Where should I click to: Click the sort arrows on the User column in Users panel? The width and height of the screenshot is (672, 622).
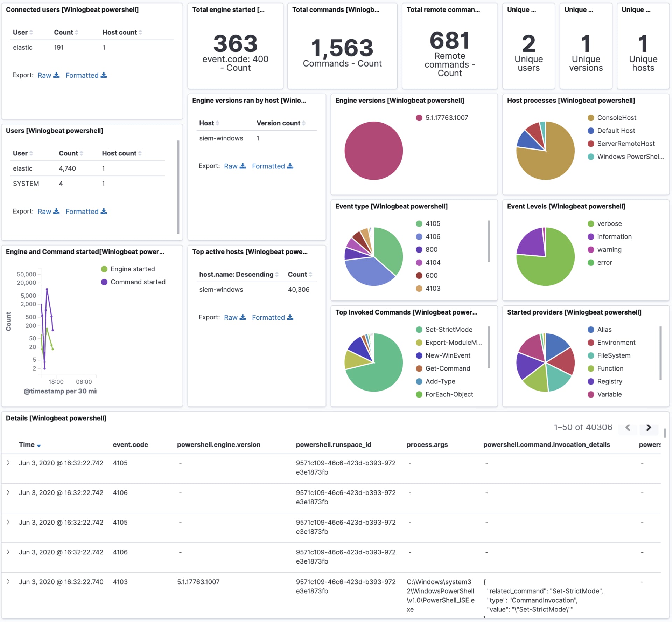pyautogui.click(x=31, y=153)
